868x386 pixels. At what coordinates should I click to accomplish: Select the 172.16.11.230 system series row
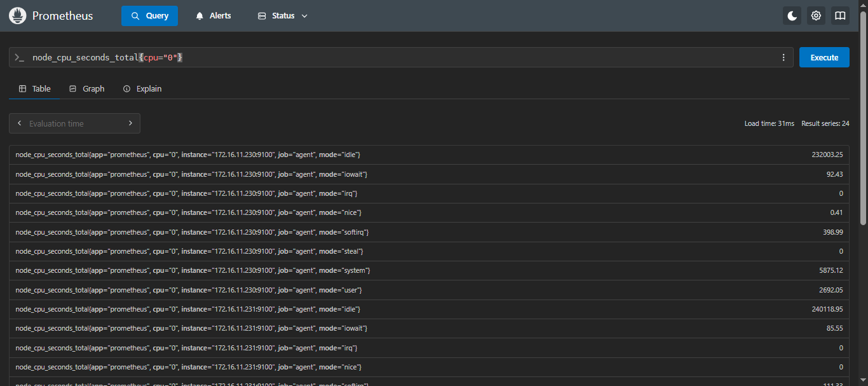pos(429,270)
